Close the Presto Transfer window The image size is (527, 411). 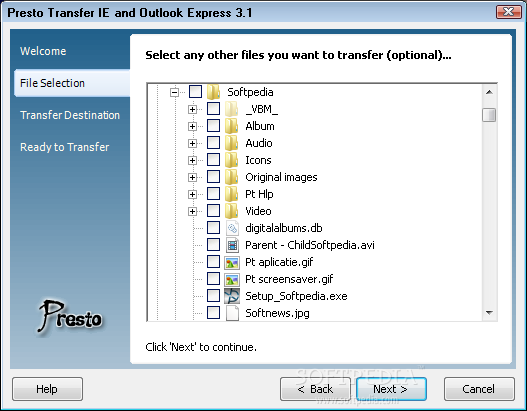(x=509, y=12)
